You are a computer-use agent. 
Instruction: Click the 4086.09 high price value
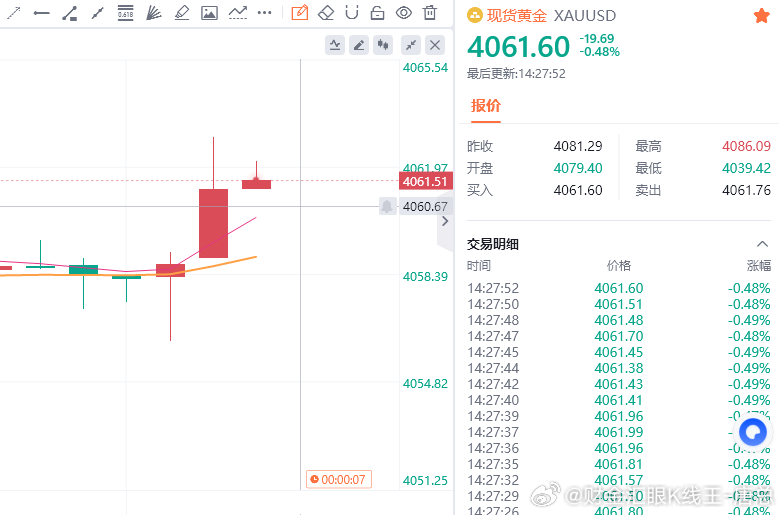[x=746, y=146]
